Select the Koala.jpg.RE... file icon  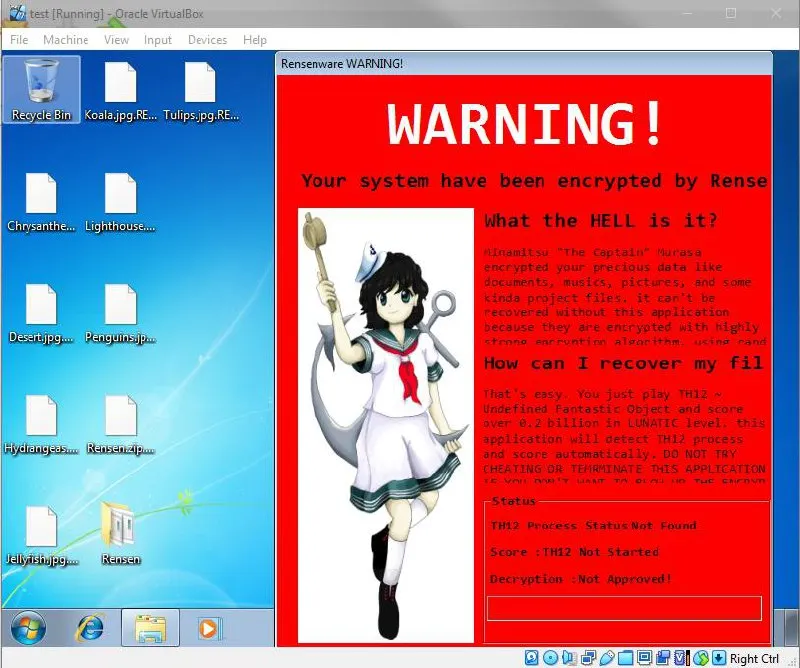(x=120, y=91)
